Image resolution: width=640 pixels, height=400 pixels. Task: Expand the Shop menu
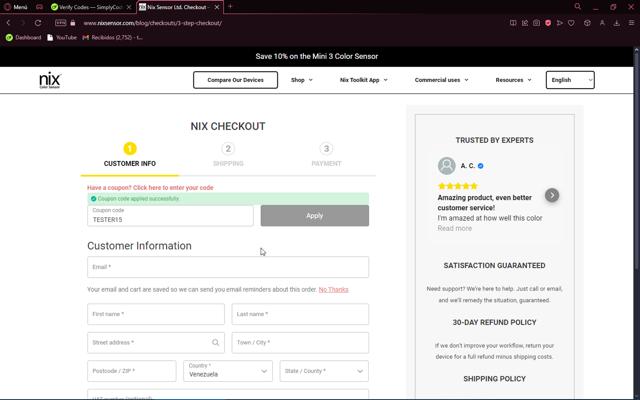(302, 80)
